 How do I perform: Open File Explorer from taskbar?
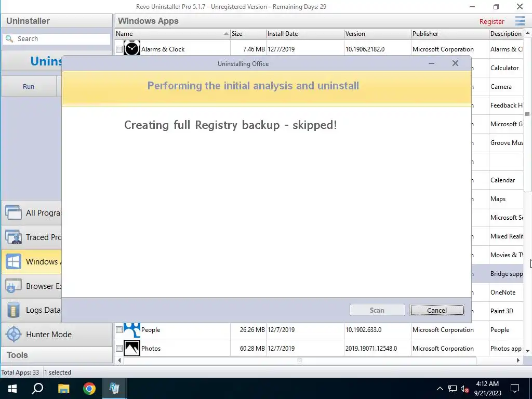[63, 389]
